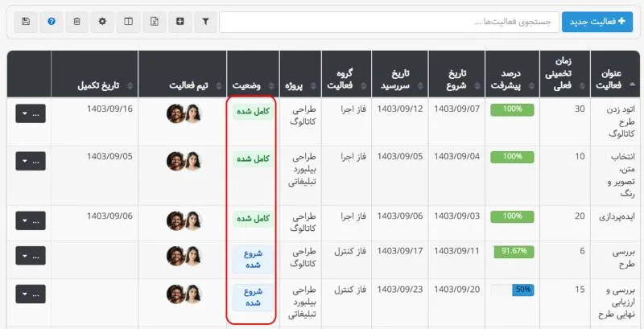The height and width of the screenshot is (329, 644).
Task: Open the actions dropdown for بررسی و ارزیابی نهایی طرح row
Action: (x=31, y=294)
